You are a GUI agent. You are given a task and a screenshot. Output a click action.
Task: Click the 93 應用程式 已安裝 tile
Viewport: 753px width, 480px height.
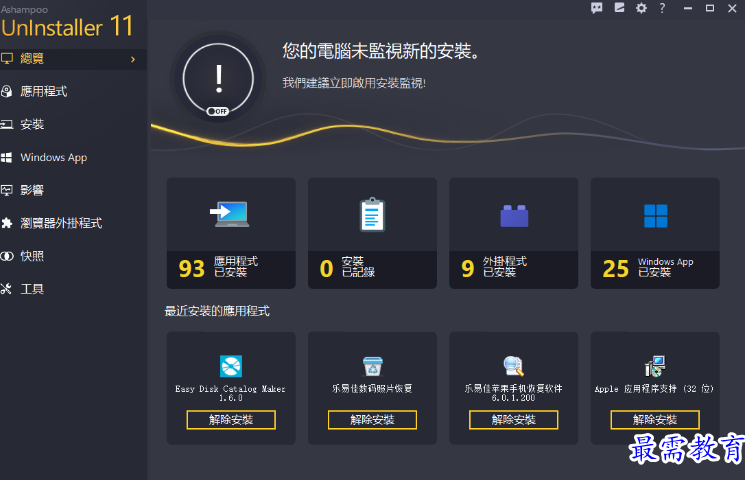click(231, 233)
